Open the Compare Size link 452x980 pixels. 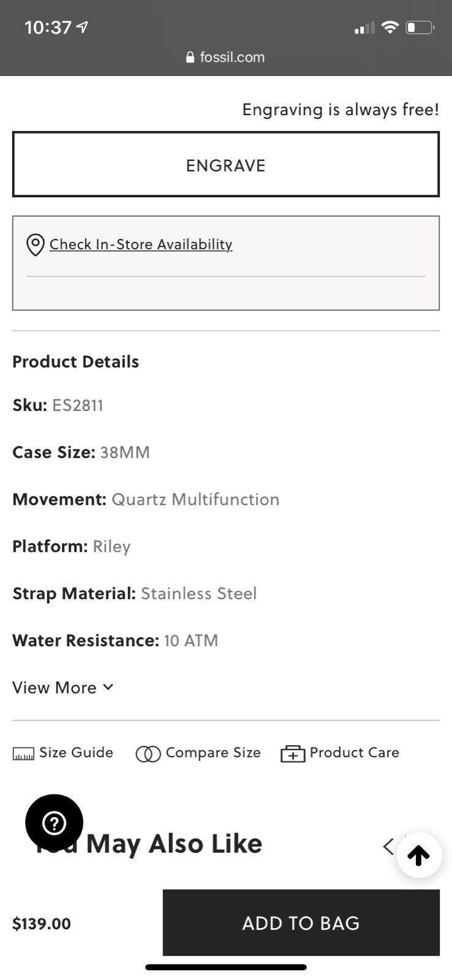[x=213, y=752]
